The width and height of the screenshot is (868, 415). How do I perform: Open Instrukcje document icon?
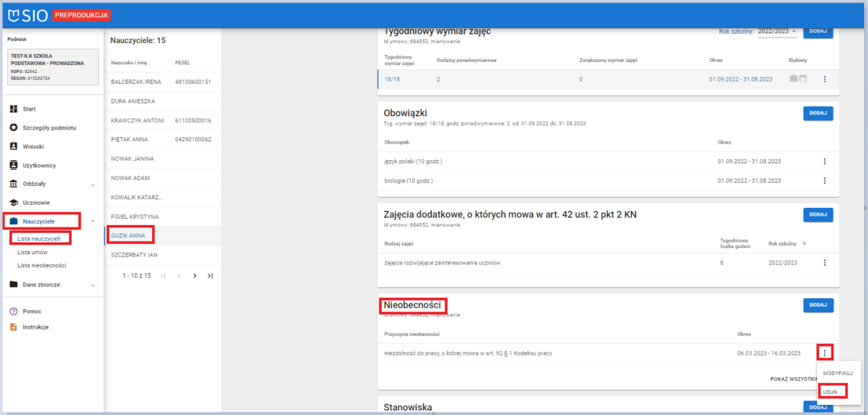click(14, 327)
